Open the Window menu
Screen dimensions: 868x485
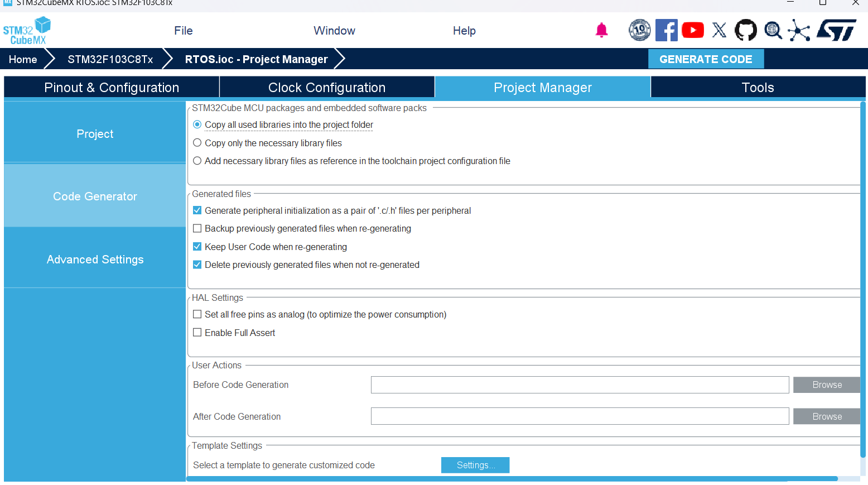(334, 31)
